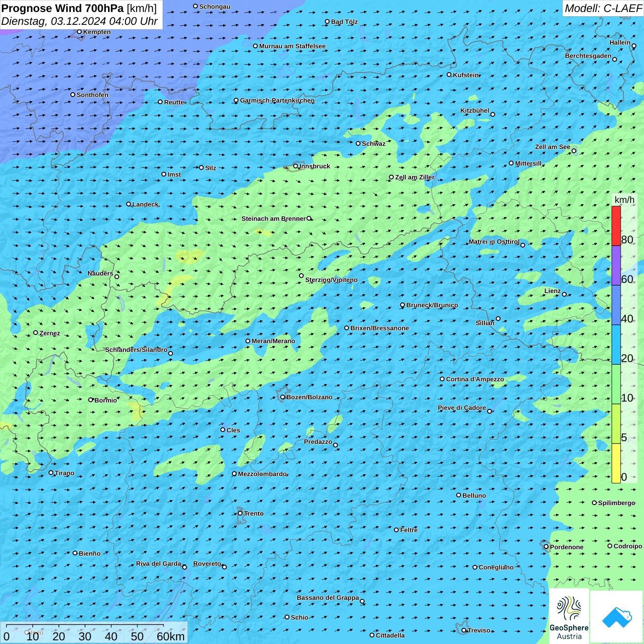
Task: Click the 'Pordenone' map label
Action: click(567, 547)
